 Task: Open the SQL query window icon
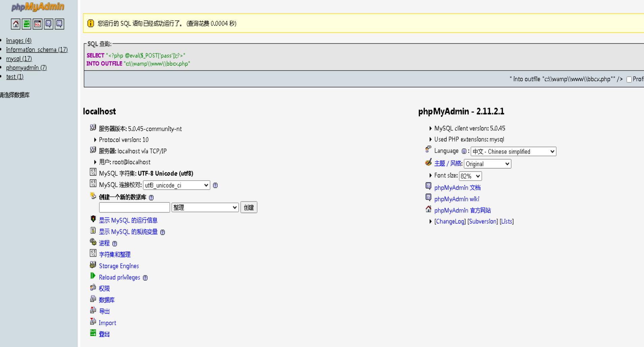click(37, 24)
